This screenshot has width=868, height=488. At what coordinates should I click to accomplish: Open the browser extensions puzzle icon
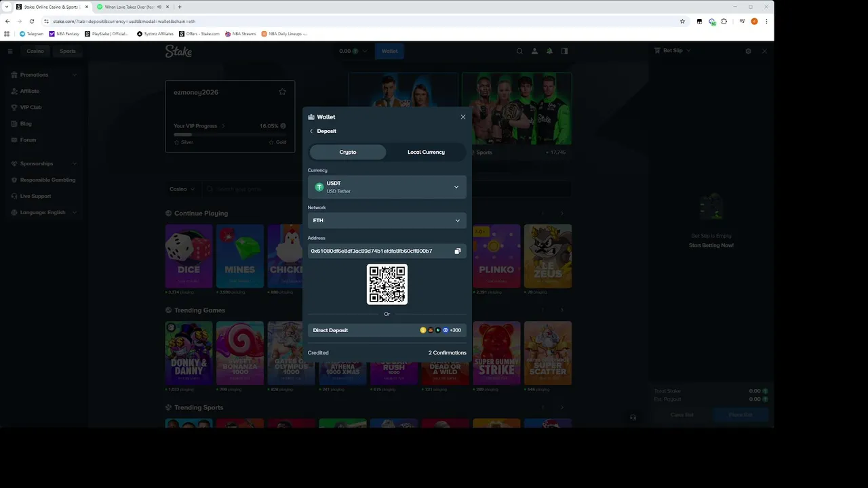724,21
